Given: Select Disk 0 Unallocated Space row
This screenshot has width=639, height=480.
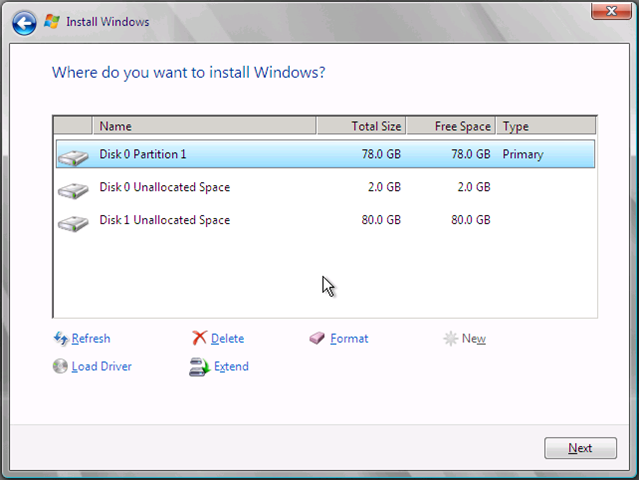Looking at the screenshot, I should [x=325, y=187].
